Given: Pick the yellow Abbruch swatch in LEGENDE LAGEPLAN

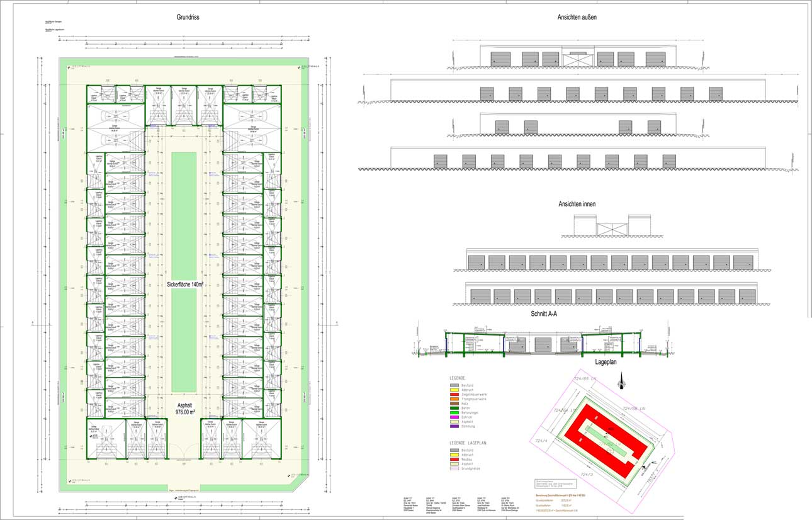Looking at the screenshot, I should [454, 455].
